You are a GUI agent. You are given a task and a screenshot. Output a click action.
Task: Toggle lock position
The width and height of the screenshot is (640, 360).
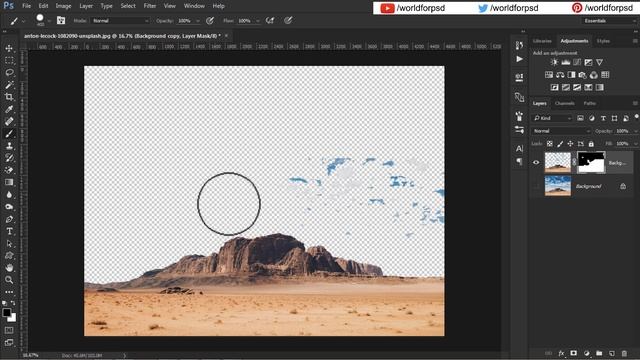(x=570, y=144)
